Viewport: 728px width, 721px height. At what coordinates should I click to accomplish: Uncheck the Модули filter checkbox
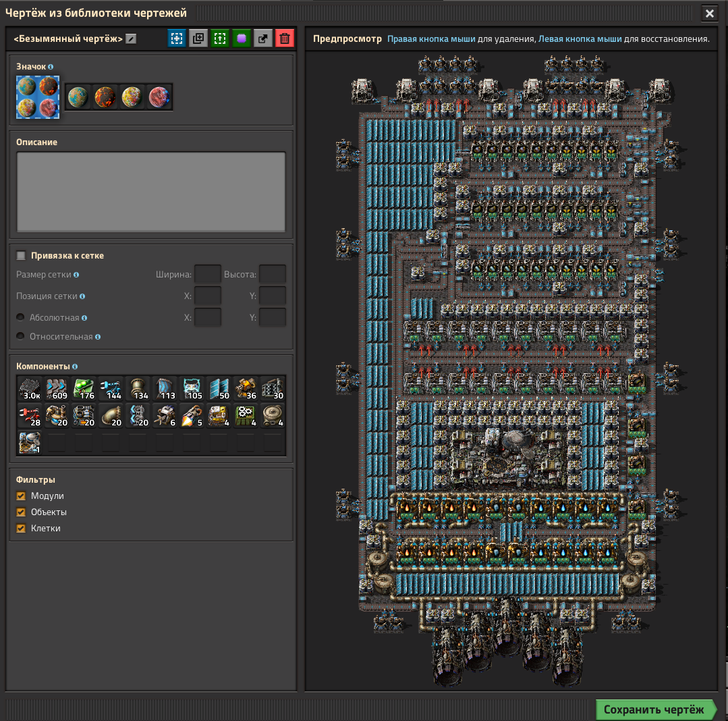pos(22,496)
